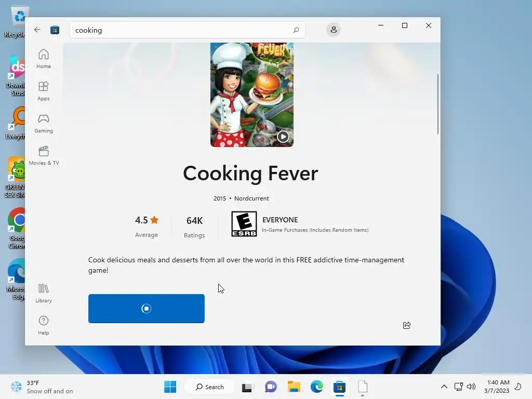Click the Microsoft Store taskbar icon

(339, 387)
